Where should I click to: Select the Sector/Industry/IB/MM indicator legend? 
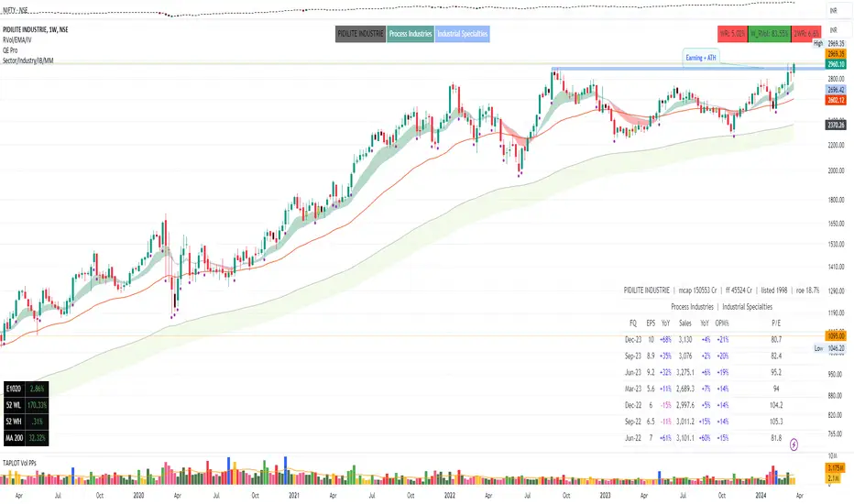(27, 60)
